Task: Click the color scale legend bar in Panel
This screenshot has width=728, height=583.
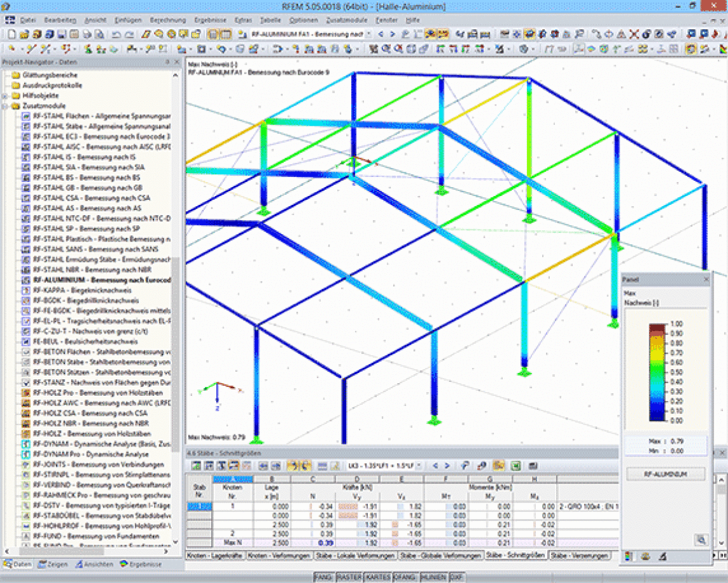Action: tap(657, 372)
